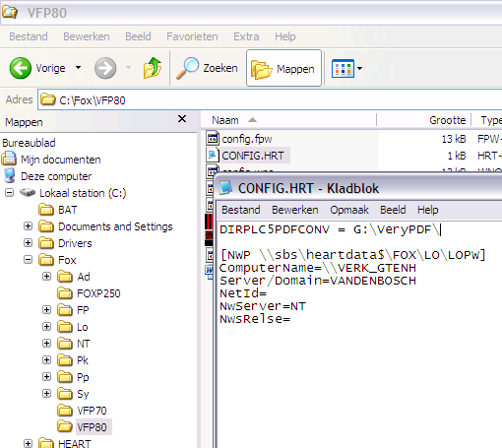Open Bewerken menu in Kladblok
This screenshot has width=502, height=448.
point(295,210)
